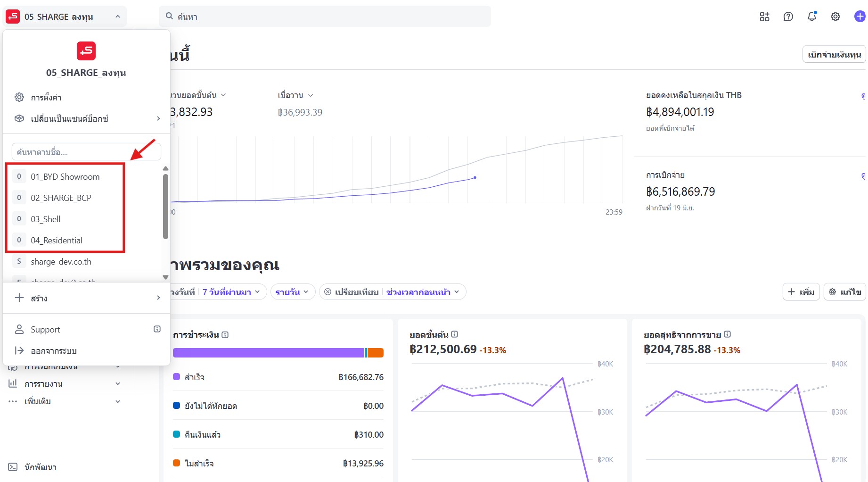
Task: Remove the เปรียบเทียบ comparison filter
Action: pos(328,292)
